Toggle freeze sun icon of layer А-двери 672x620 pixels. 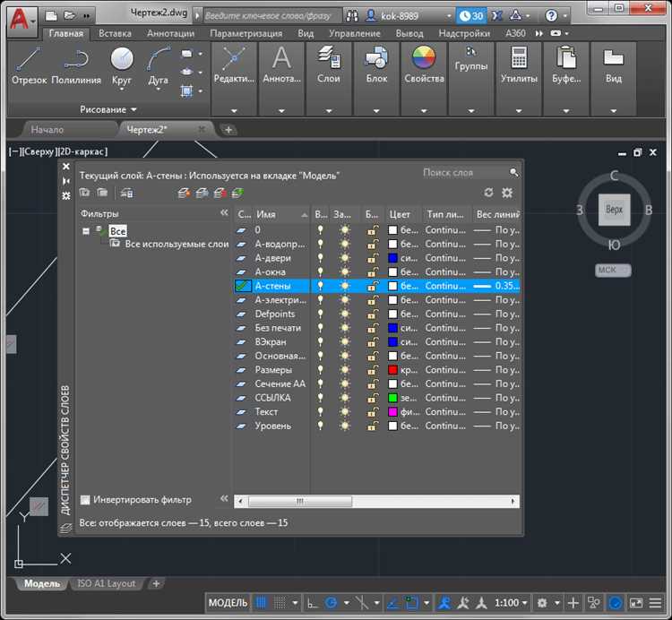[345, 258]
